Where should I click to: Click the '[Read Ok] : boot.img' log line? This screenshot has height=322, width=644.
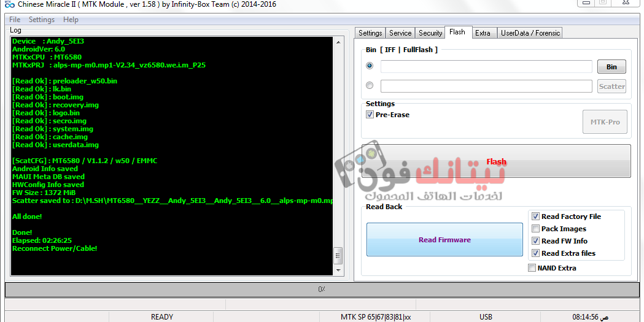coord(48,97)
